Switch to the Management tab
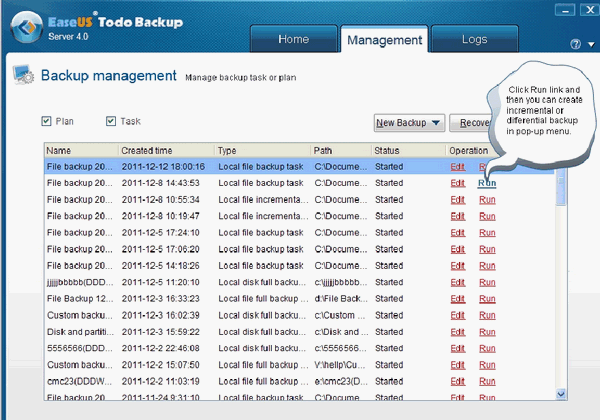Image resolution: width=600 pixels, height=420 pixels. point(384,40)
